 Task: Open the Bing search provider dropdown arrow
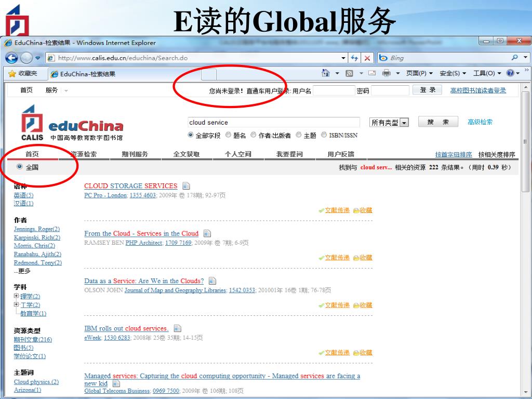tap(526, 58)
